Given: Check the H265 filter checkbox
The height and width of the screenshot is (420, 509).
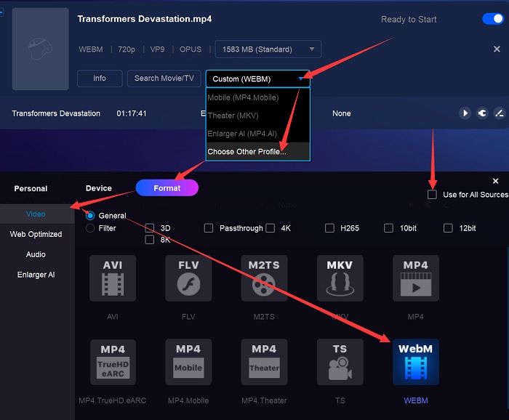Looking at the screenshot, I should (x=329, y=228).
